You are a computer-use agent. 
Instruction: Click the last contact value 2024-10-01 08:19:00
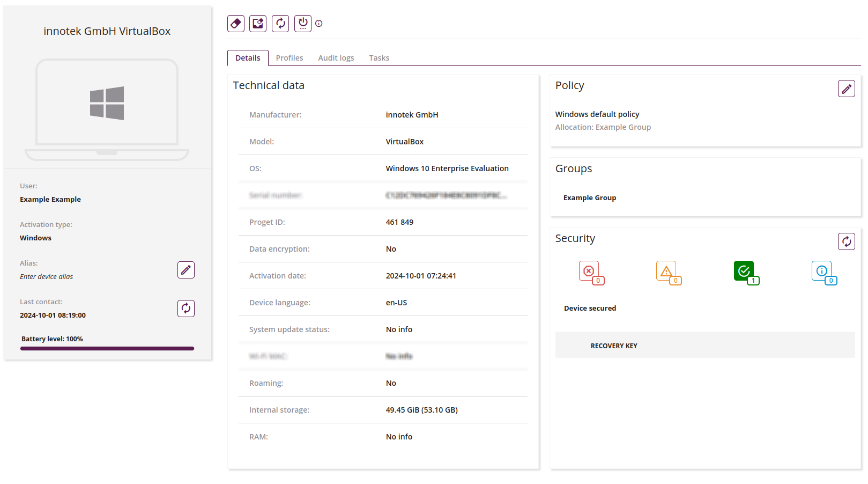pyautogui.click(x=53, y=316)
